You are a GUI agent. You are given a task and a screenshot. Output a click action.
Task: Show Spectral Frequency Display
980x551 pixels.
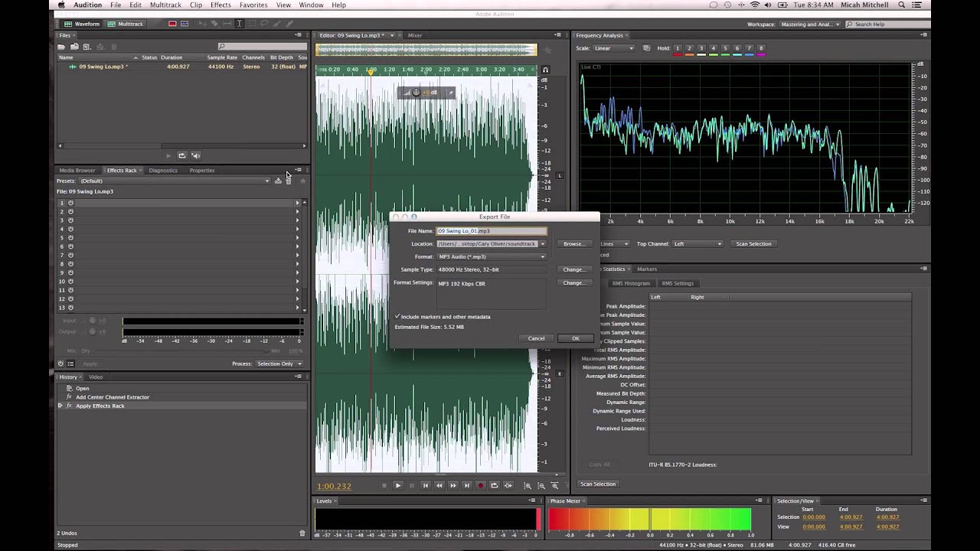click(172, 24)
